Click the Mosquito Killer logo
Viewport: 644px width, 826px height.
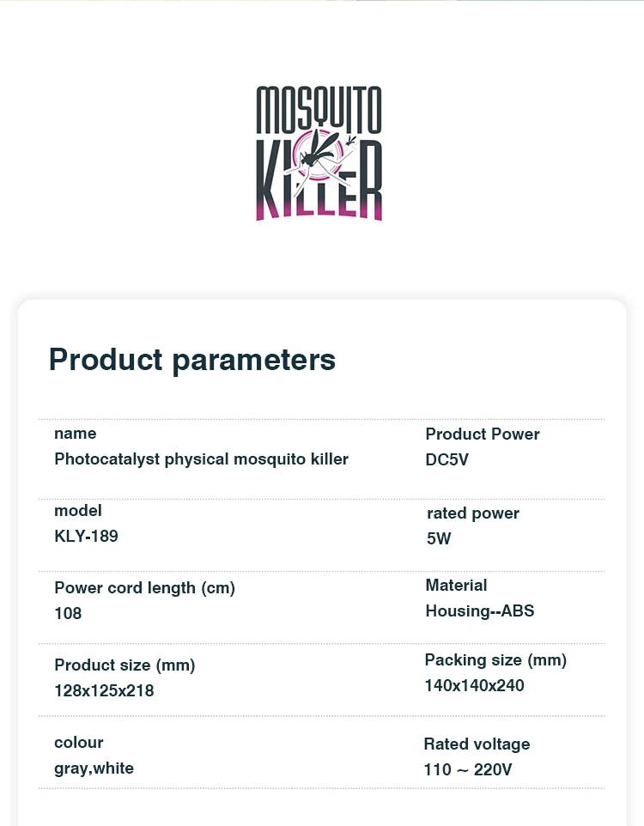(x=319, y=153)
